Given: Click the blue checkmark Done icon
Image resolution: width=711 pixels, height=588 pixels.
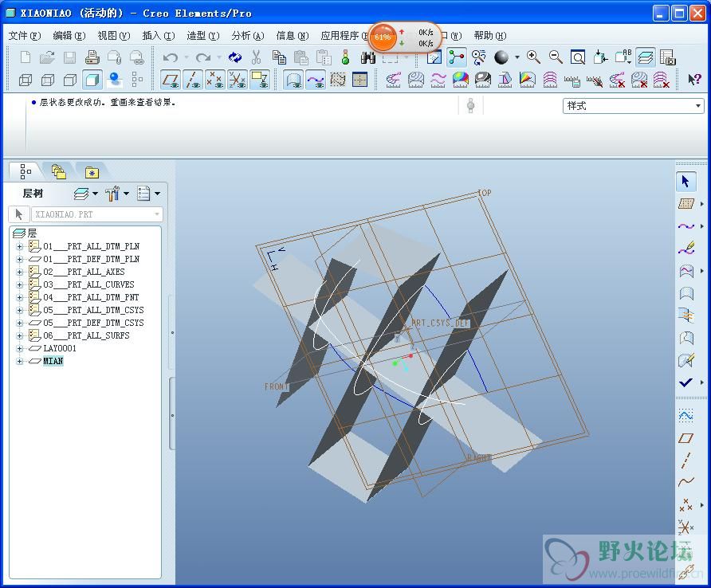Looking at the screenshot, I should click(x=686, y=382).
